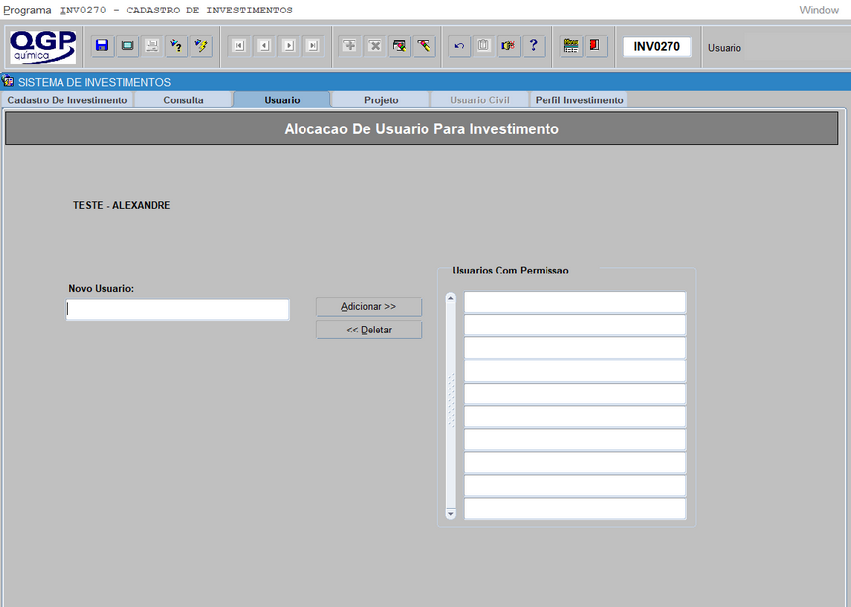Click the next record arrow icon
Viewport: 851px width, 607px height.
click(288, 46)
